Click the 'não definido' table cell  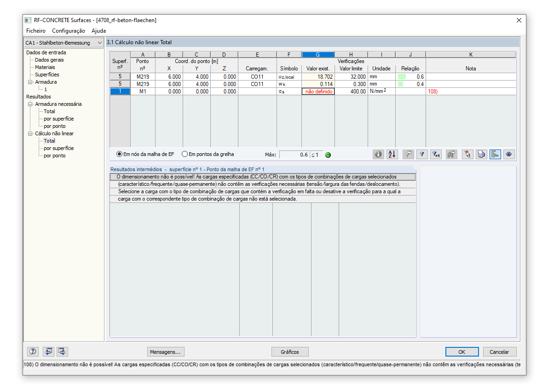[318, 92]
